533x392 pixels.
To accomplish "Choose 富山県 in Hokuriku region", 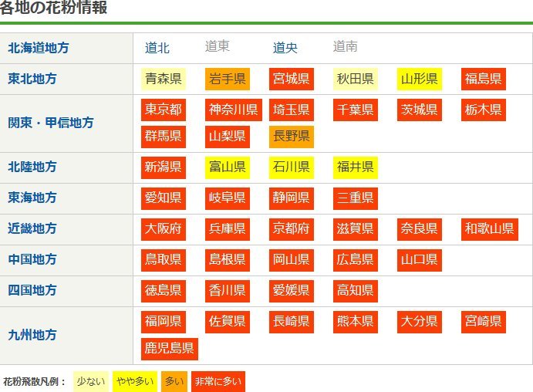I will [x=228, y=167].
